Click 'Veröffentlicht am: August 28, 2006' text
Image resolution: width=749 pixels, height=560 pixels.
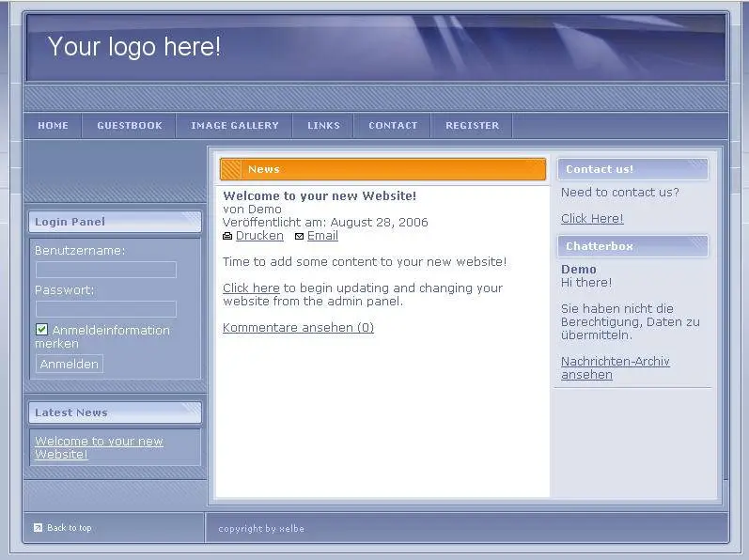coord(325,223)
